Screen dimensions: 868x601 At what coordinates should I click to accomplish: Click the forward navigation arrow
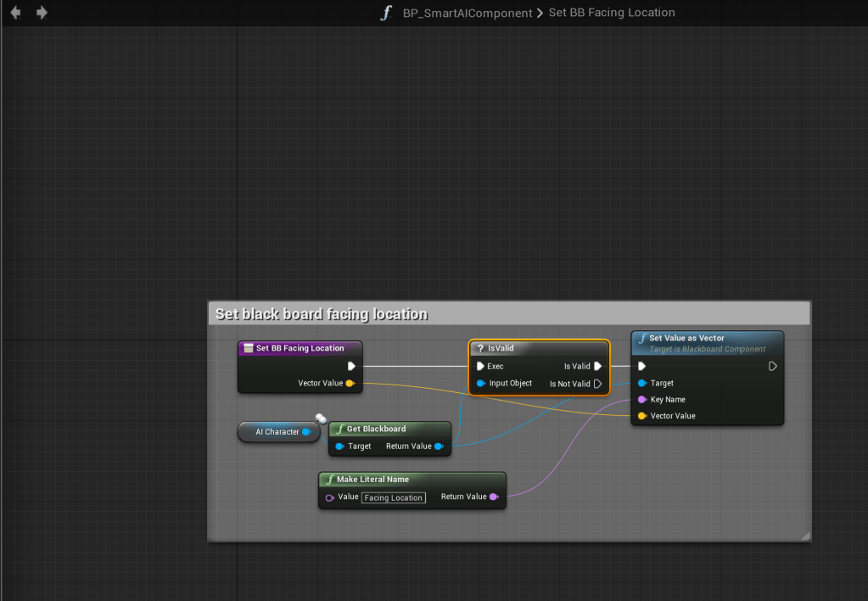click(x=42, y=13)
